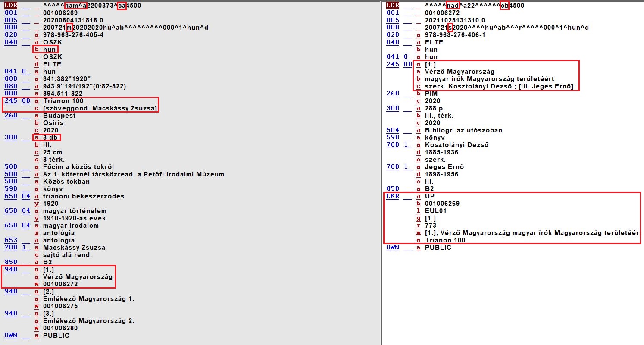Image resolution: width=644 pixels, height=345 pixels.
Task: Click dates 1898-1956
Action: pos(441,174)
